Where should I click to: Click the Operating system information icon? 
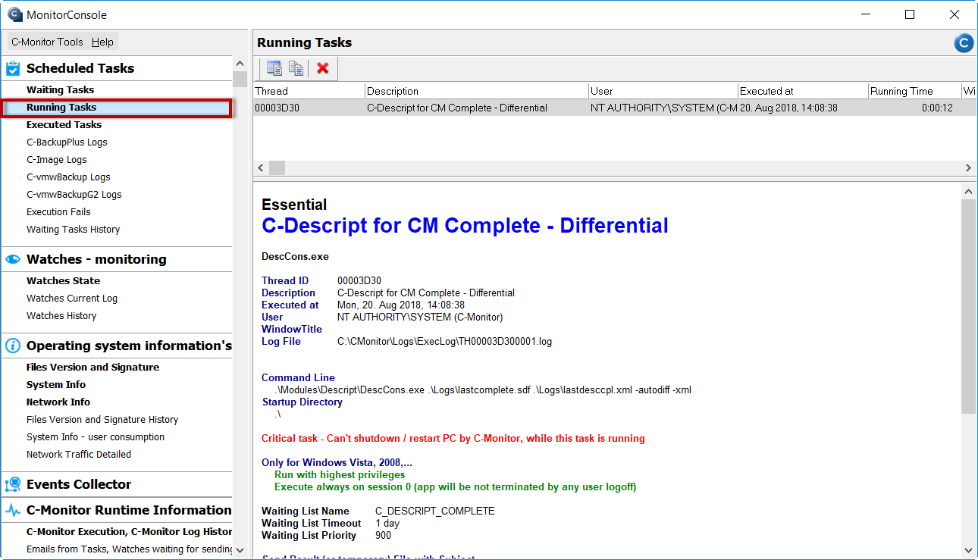point(13,346)
